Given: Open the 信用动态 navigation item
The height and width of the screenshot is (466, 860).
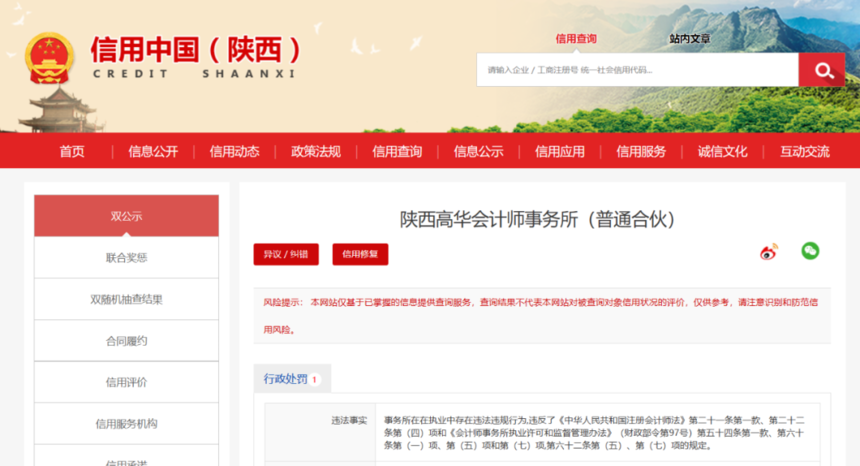Looking at the screenshot, I should point(234,151).
